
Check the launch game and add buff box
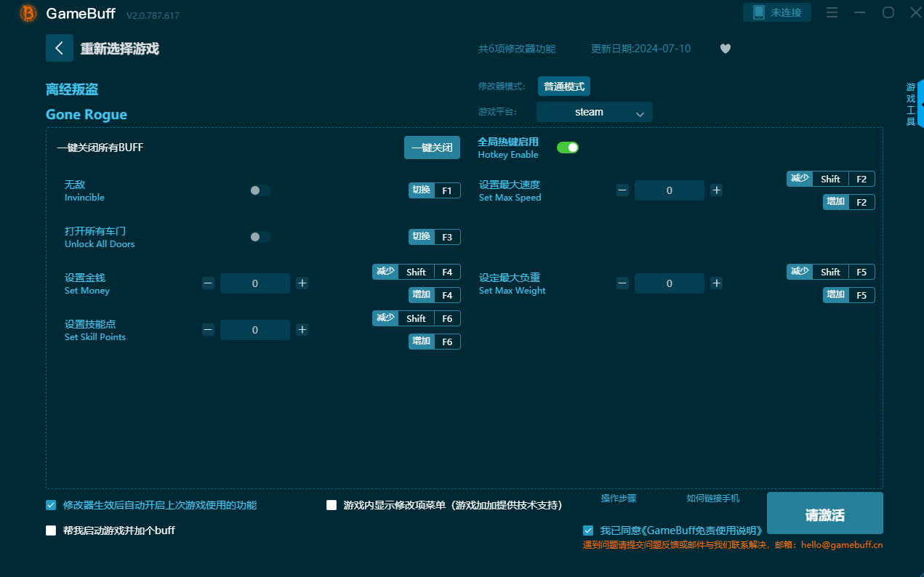tap(51, 530)
